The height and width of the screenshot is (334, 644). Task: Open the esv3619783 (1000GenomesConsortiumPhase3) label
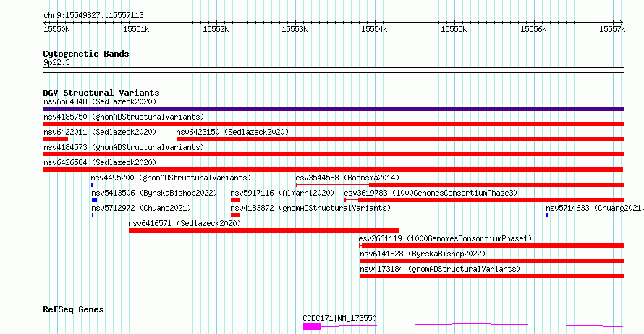pos(431,193)
